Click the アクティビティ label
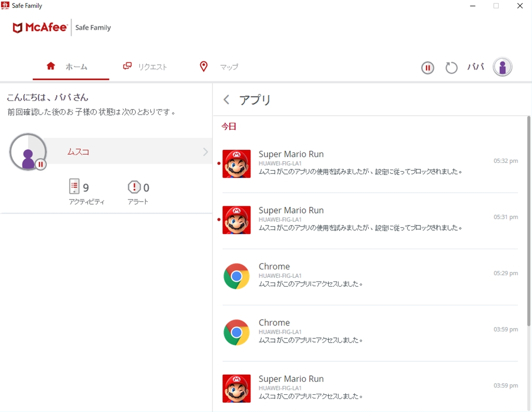 87,202
